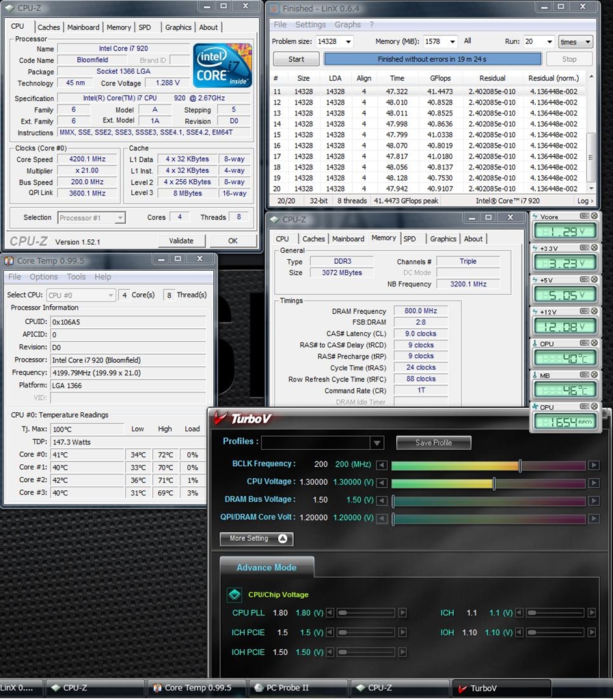The height and width of the screenshot is (700, 613).
Task: Click the clip icon on the +3.3V monitor panel
Action: click(584, 247)
